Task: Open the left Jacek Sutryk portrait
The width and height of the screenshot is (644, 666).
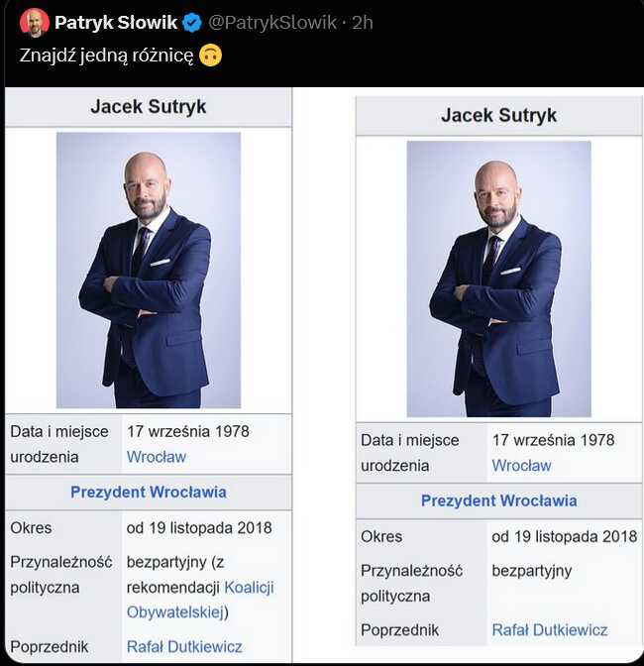Action: coord(149,271)
